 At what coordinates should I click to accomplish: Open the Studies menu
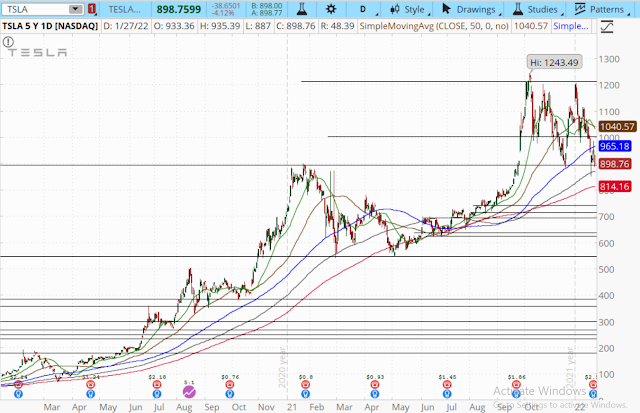536,9
